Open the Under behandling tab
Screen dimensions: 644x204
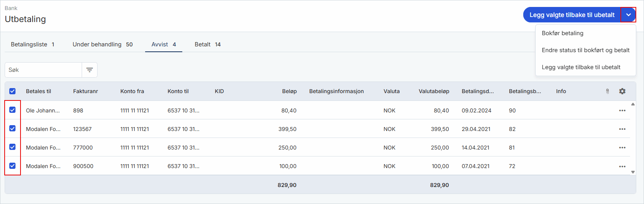103,44
